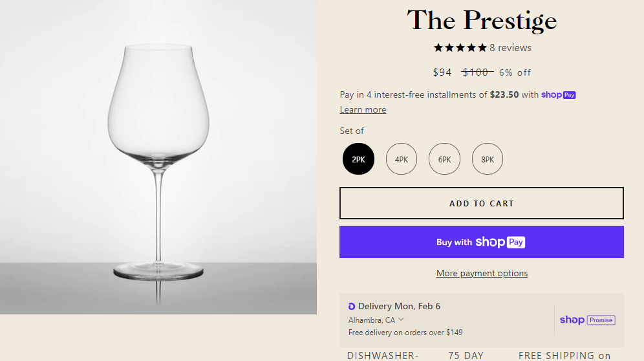Open More payment options link
This screenshot has width=644, height=361.
[482, 273]
